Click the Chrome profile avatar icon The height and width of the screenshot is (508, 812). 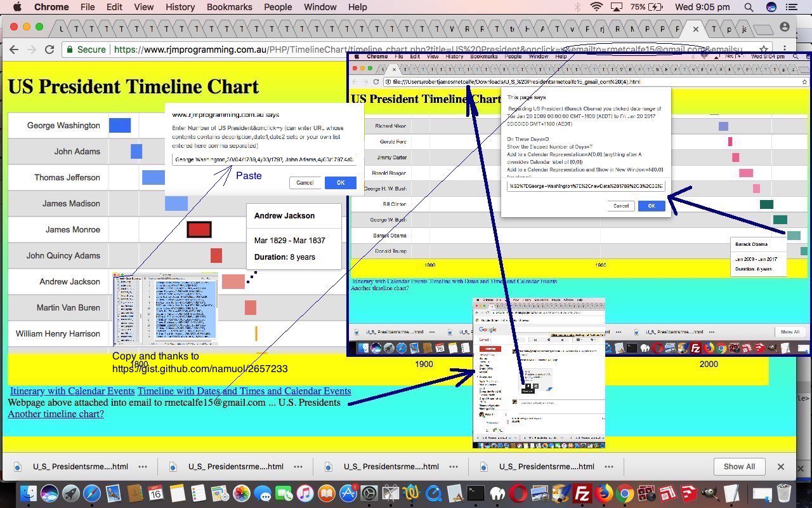(785, 27)
